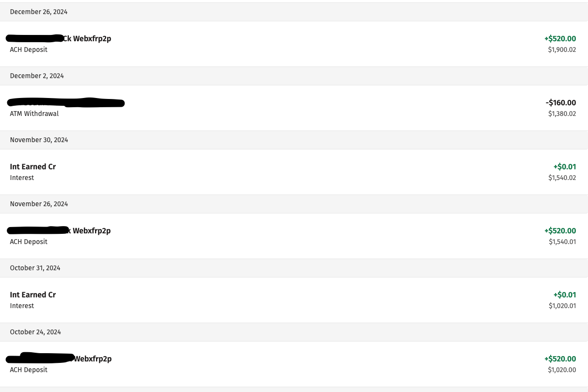The width and height of the screenshot is (588, 392).
Task: Select the $1,020.00 running balance
Action: (x=562, y=370)
